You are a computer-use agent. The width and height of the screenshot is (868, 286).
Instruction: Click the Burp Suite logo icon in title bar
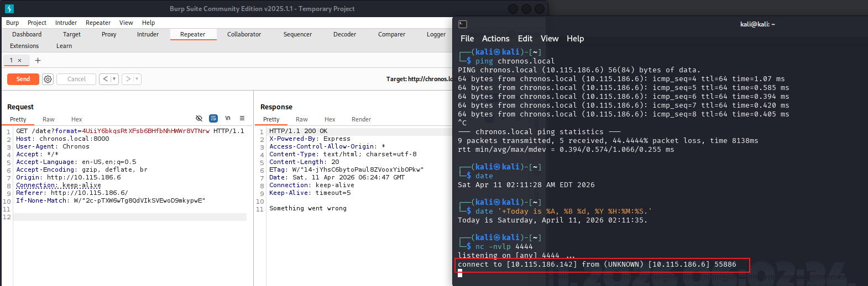pyautogui.click(x=9, y=8)
